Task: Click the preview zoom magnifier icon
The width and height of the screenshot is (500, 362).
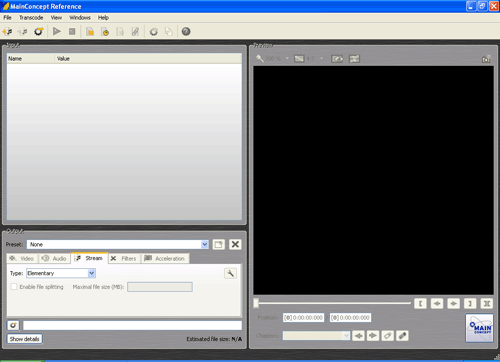Action: 260,59
